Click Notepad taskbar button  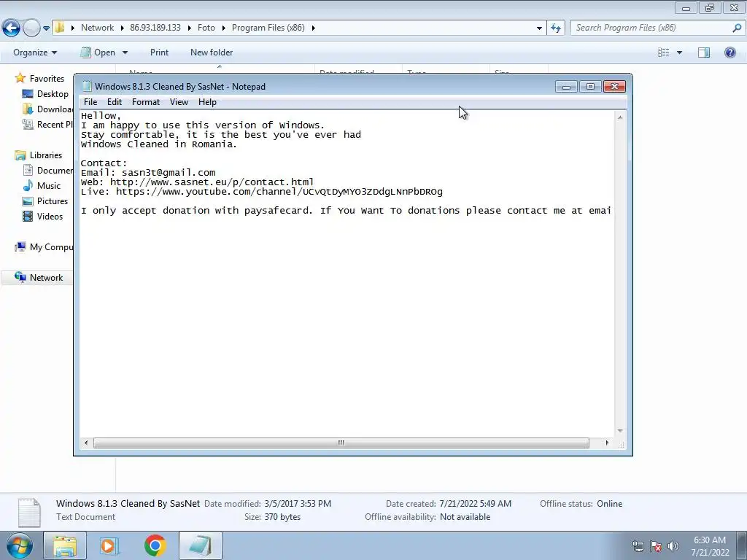[201, 546]
